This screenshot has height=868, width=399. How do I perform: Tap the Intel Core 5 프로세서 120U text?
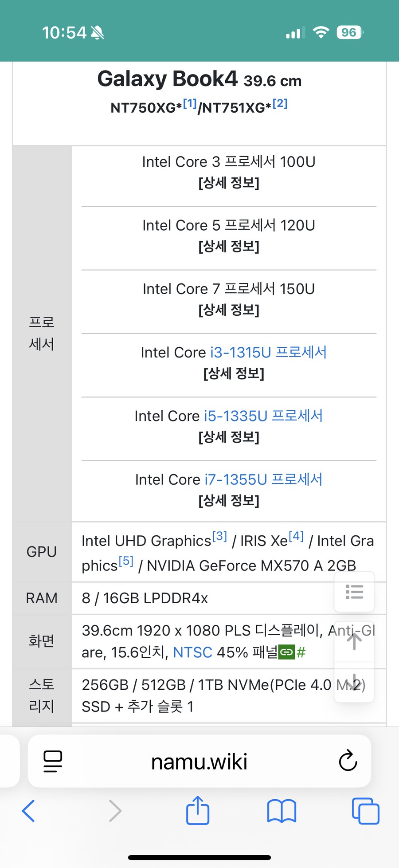[x=229, y=225]
